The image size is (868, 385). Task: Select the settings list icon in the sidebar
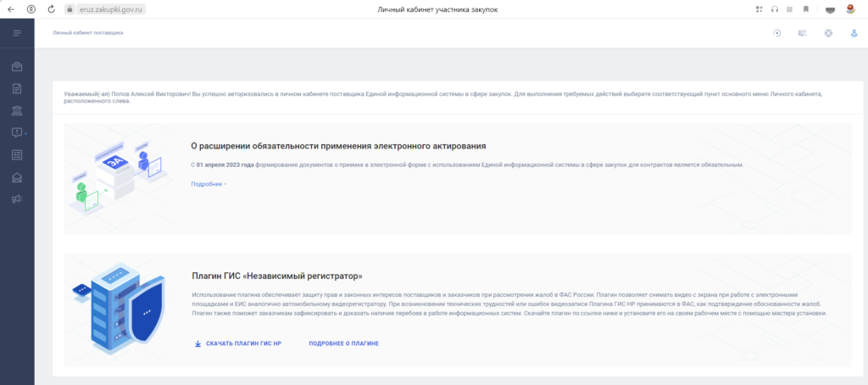pos(17,155)
